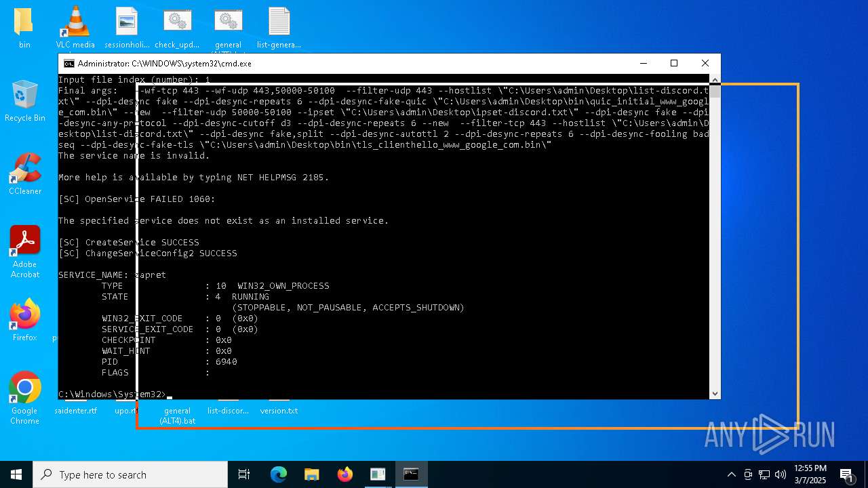
Task: Click '[SC] ChangeServiceConfig2 SUCCESS' line
Action: pos(148,253)
